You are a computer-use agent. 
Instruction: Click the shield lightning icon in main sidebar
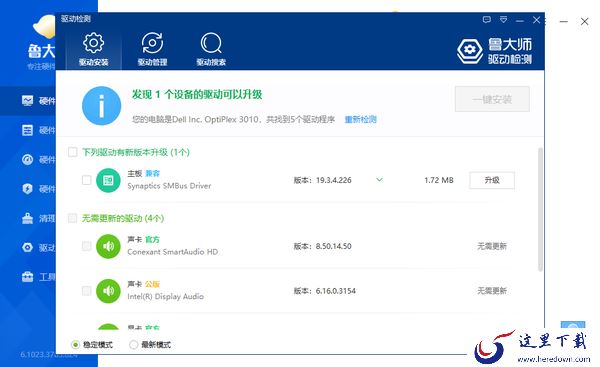click(x=27, y=189)
